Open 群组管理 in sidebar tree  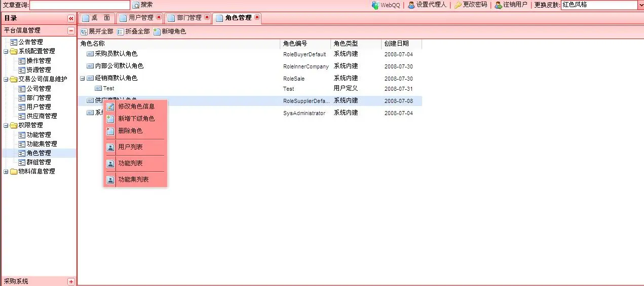[x=39, y=162]
